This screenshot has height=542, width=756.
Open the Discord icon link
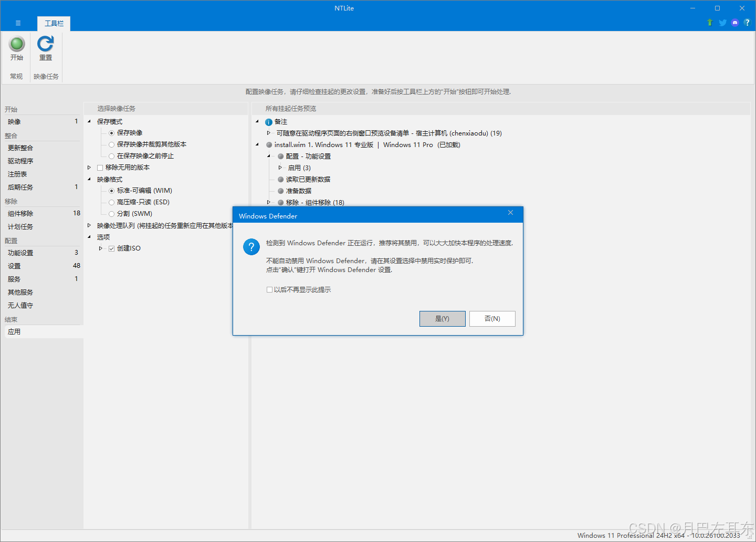click(x=735, y=23)
